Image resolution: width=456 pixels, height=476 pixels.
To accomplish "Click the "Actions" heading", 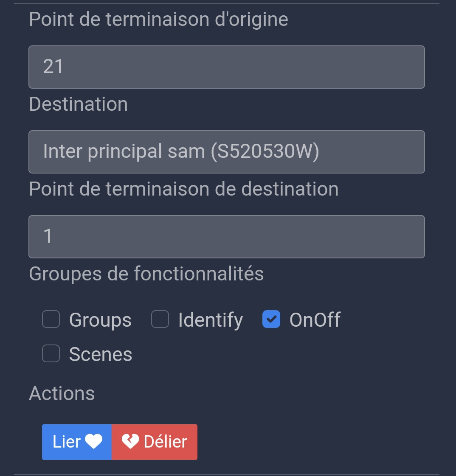I will click(62, 393).
